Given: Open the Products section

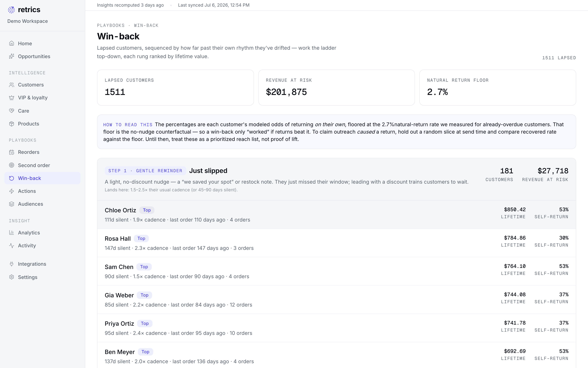Looking at the screenshot, I should coord(42,124).
